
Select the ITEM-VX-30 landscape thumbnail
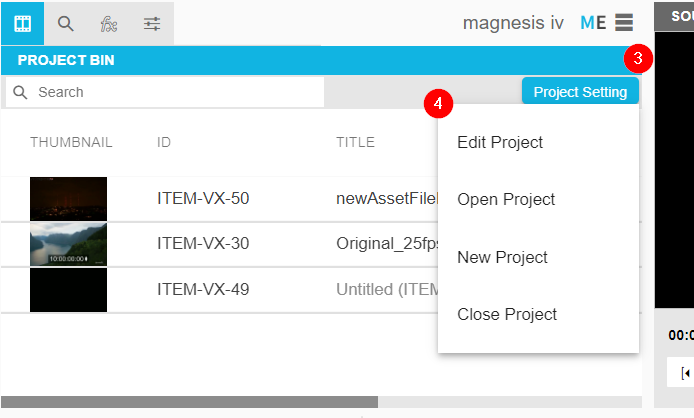68,244
